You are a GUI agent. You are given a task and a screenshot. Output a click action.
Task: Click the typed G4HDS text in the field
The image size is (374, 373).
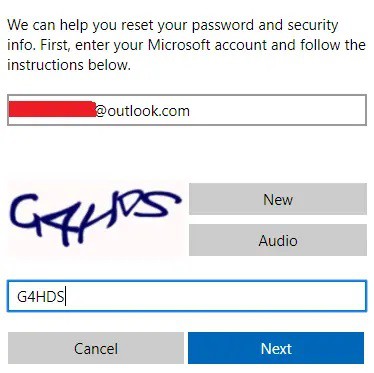40,296
